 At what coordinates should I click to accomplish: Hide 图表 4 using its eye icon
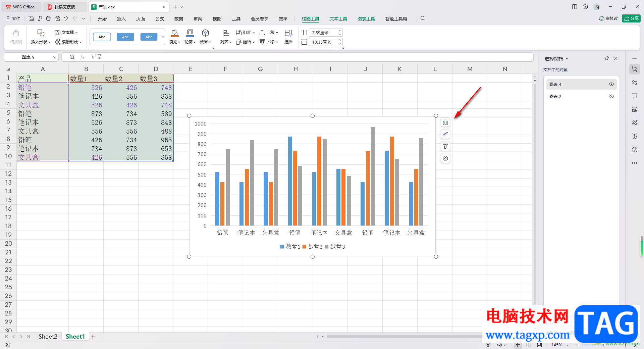pyautogui.click(x=611, y=84)
